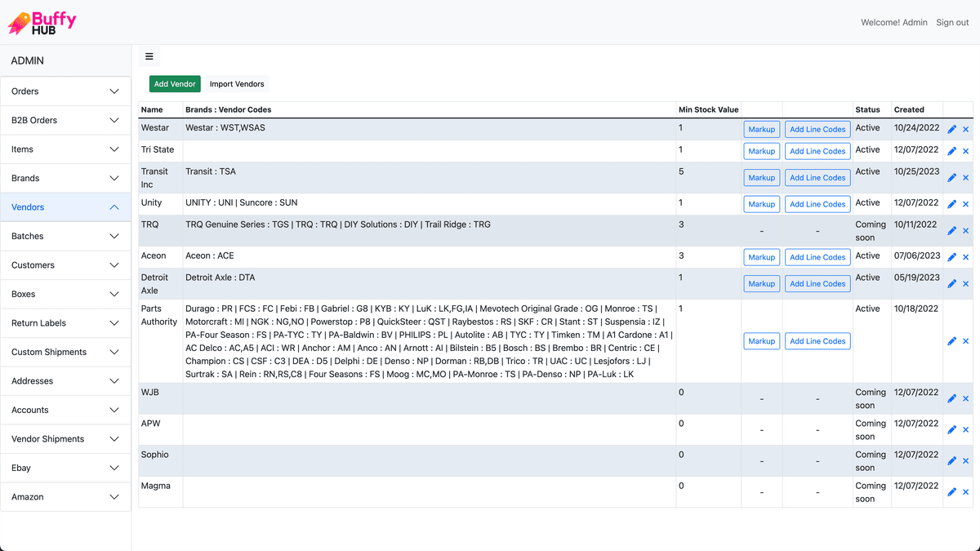Click the Import Vendors button
Viewport: 980px width, 551px height.
(x=237, y=84)
